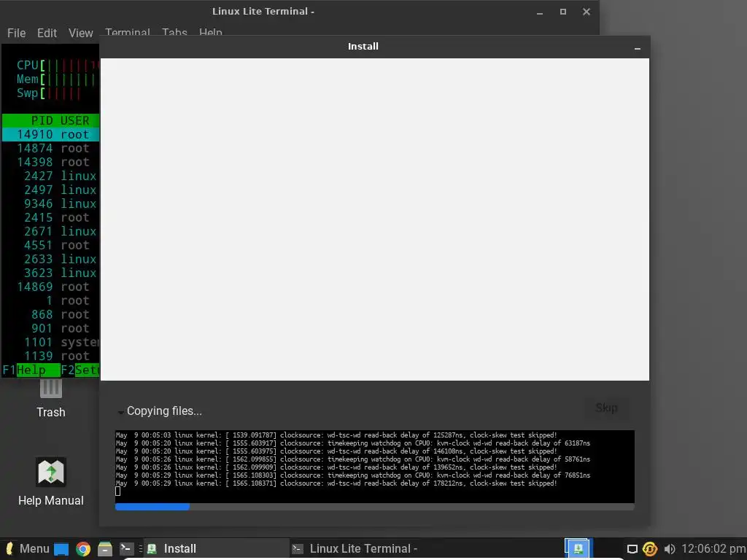
Task: Open the volume speaker tray icon
Action: click(x=670, y=549)
